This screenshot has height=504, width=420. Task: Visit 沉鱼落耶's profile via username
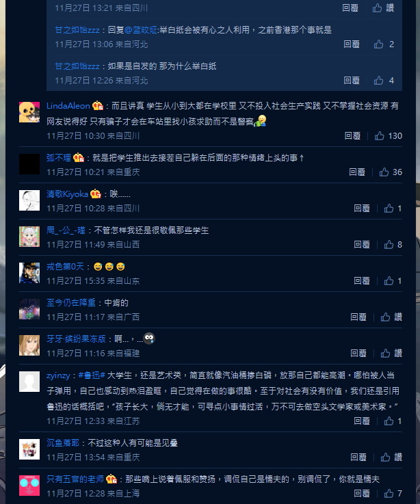pos(63,443)
